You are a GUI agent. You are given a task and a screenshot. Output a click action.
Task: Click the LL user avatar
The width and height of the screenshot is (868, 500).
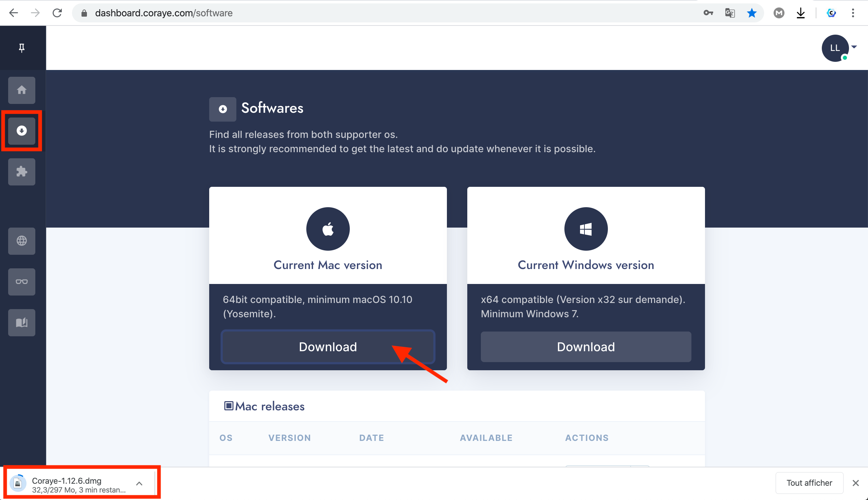coord(835,48)
